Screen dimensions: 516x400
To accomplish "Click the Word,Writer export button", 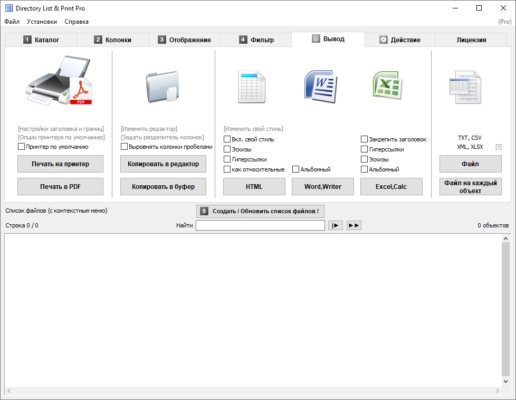I will click(x=323, y=186).
